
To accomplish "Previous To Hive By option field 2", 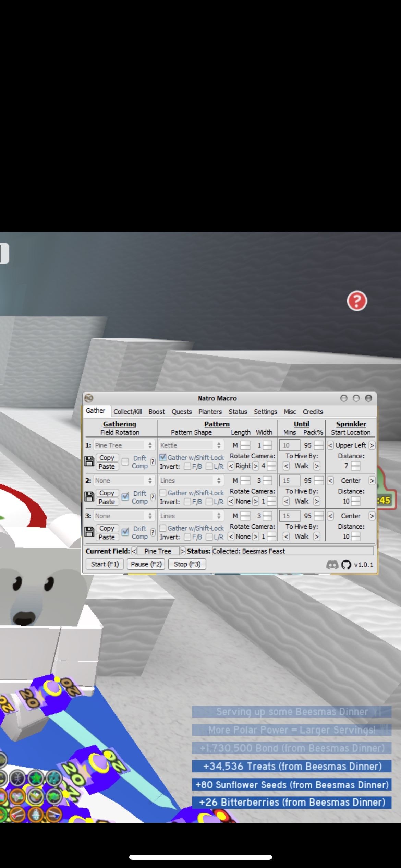I will click(286, 501).
